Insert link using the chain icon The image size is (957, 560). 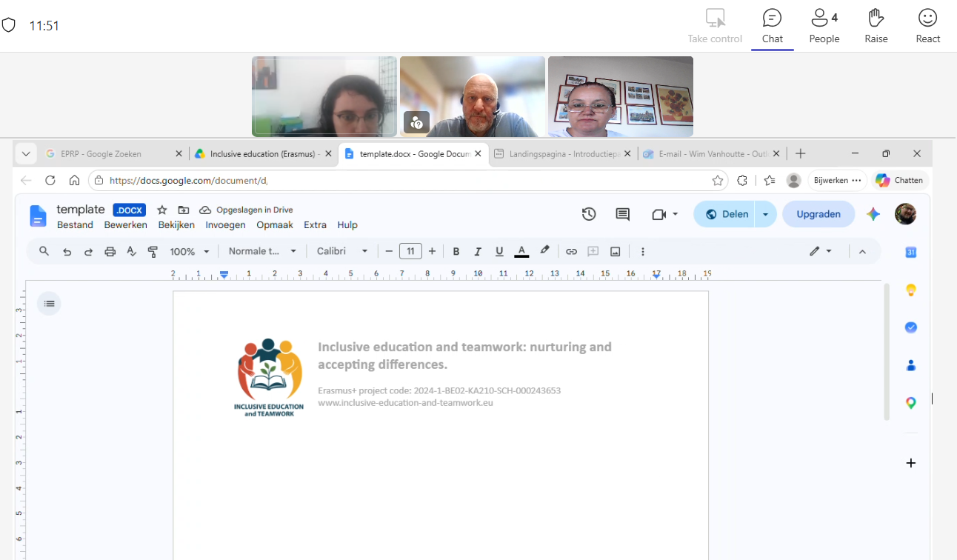point(571,252)
